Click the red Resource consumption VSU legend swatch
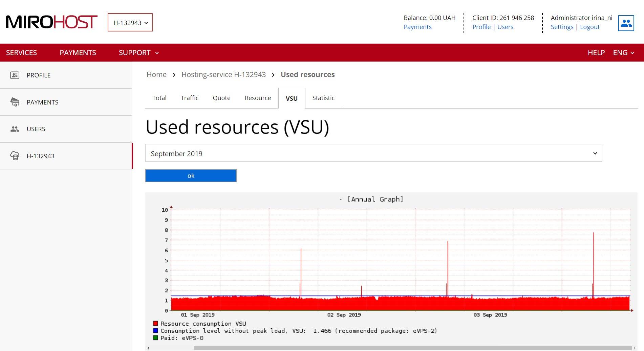The height and width of the screenshot is (351, 644). pyautogui.click(x=155, y=324)
